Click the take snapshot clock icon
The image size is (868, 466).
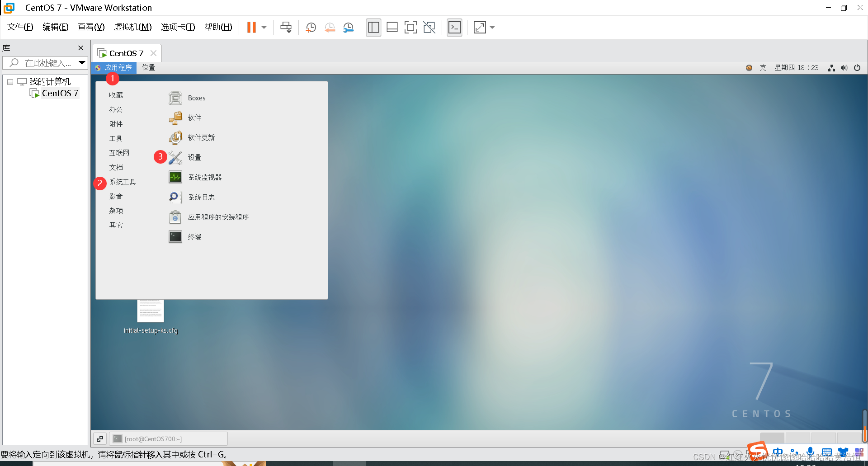pyautogui.click(x=311, y=28)
